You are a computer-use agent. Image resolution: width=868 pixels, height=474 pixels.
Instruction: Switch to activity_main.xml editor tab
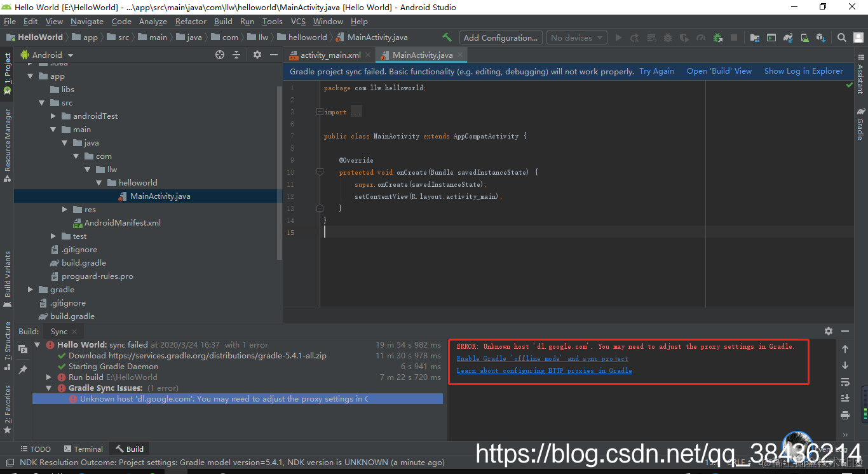[x=330, y=55]
